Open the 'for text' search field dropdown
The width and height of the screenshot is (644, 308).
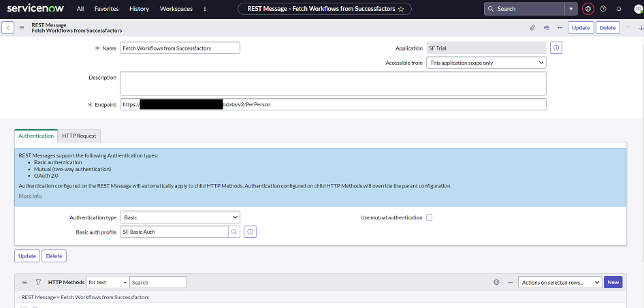[107, 282]
